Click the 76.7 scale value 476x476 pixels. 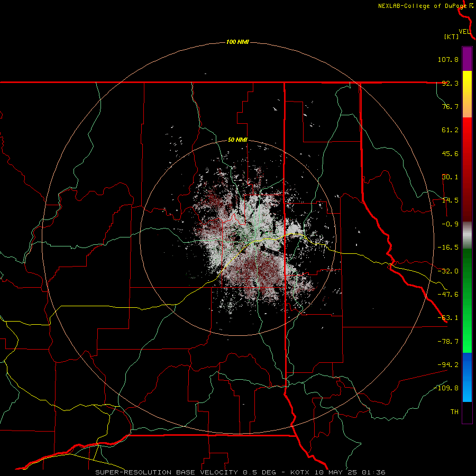[450, 106]
